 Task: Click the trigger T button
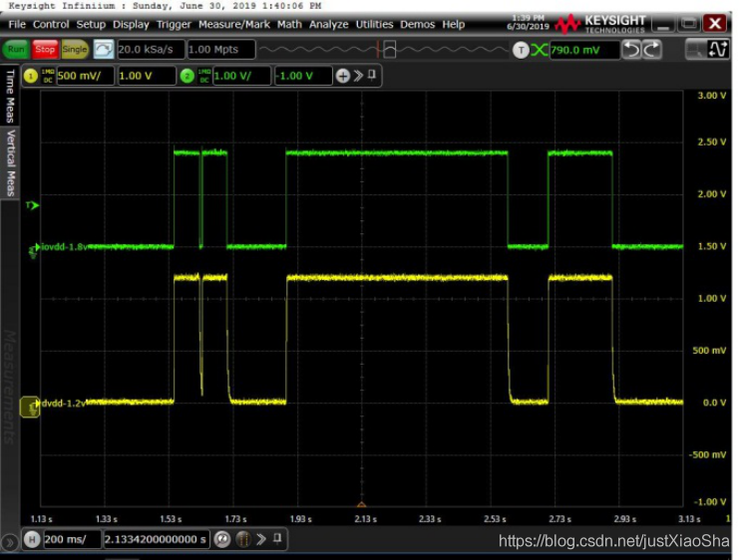[x=521, y=50]
